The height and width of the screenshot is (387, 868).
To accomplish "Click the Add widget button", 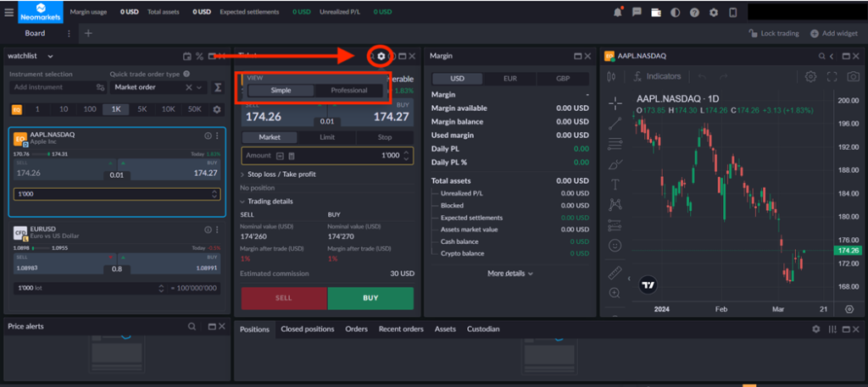I will point(833,33).
